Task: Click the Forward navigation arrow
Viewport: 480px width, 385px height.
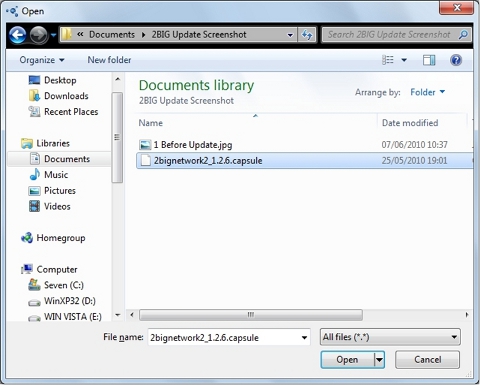Action: coord(39,35)
